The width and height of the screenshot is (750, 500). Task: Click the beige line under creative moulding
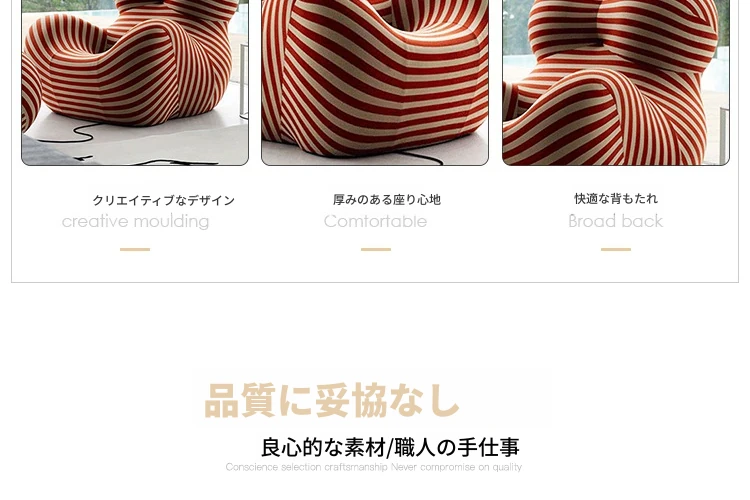[135, 249]
